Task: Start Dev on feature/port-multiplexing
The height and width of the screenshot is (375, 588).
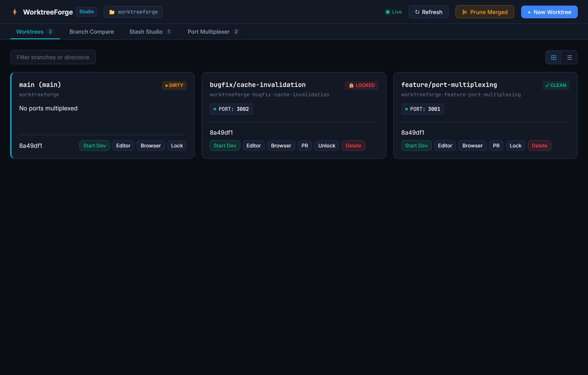Action: pyautogui.click(x=416, y=146)
